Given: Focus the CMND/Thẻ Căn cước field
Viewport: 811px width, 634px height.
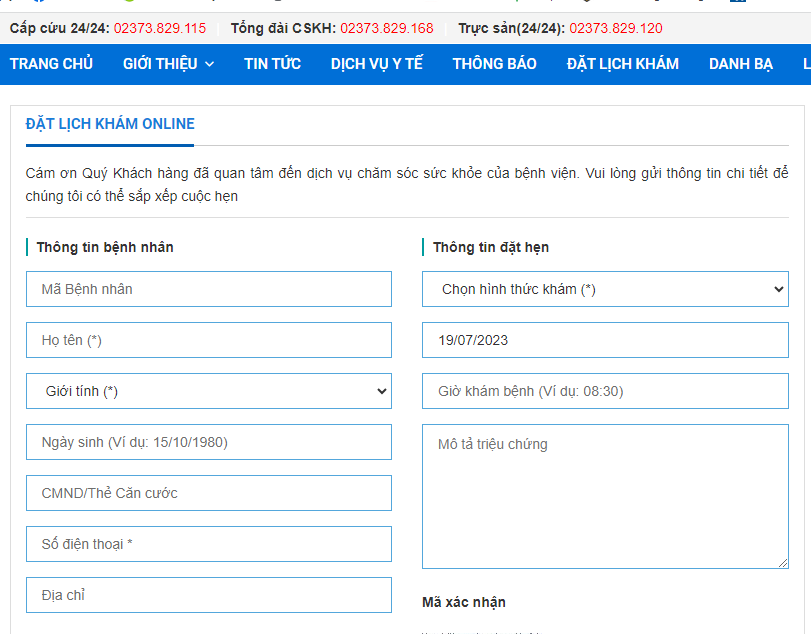Looking at the screenshot, I should click(x=209, y=493).
